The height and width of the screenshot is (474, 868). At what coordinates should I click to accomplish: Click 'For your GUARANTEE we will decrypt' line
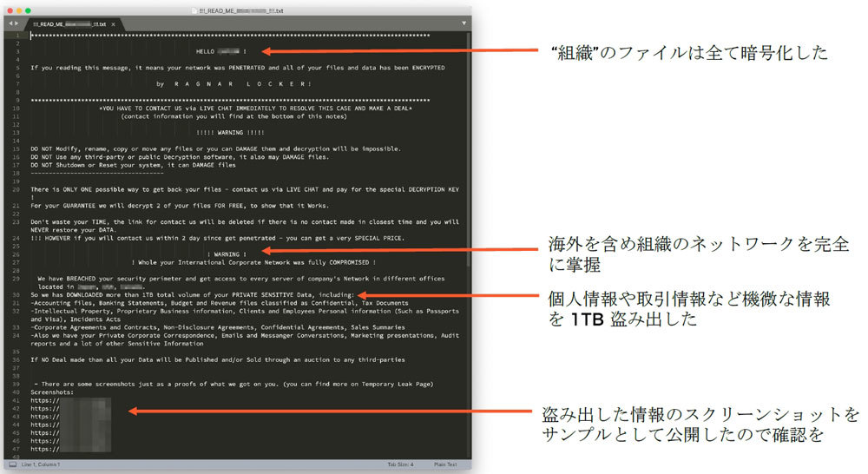pos(180,206)
